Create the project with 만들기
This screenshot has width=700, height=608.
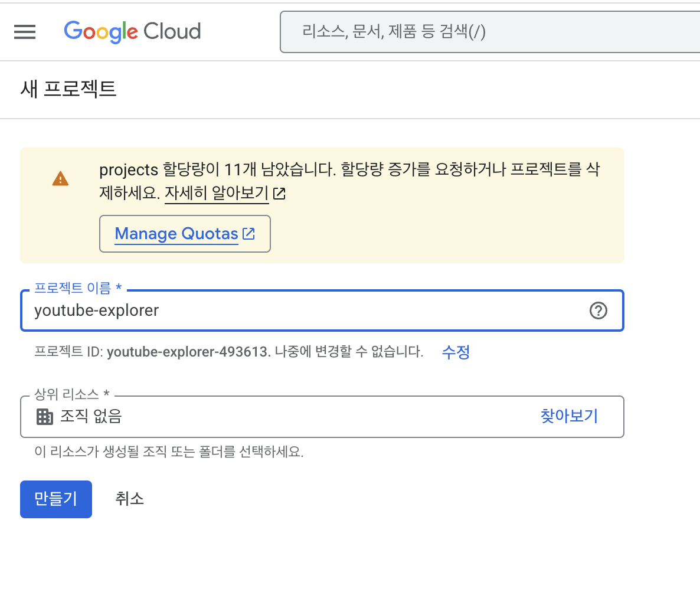(55, 499)
